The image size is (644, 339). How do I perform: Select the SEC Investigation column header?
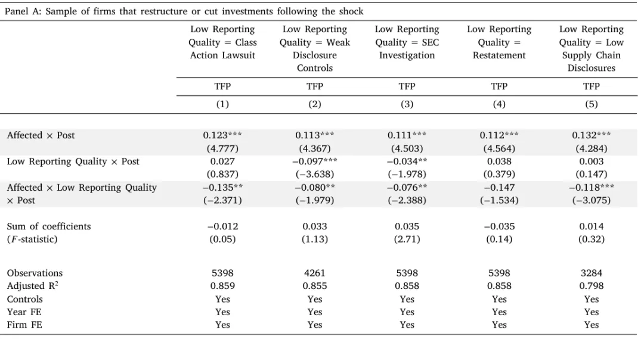pos(407,42)
